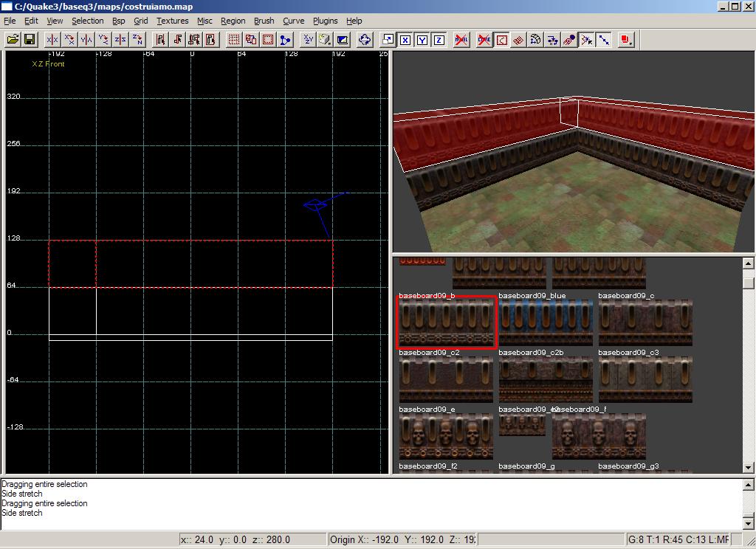Expand the Plugins menu
This screenshot has width=756, height=549.
tap(326, 21)
